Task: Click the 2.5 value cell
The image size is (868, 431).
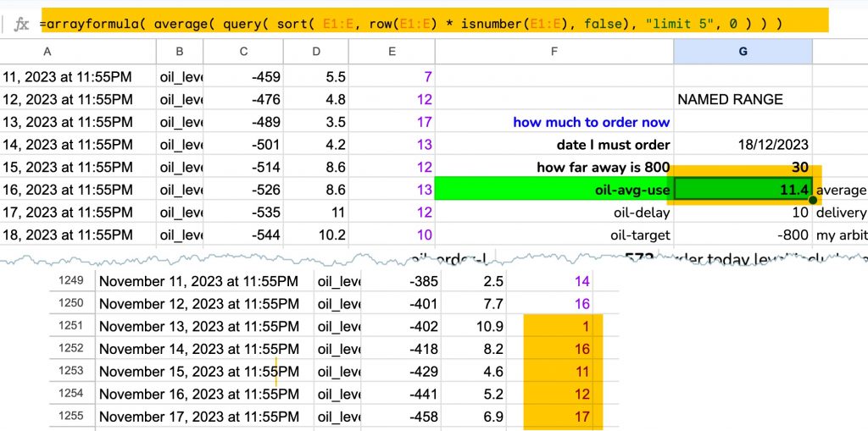Action: tap(474, 281)
